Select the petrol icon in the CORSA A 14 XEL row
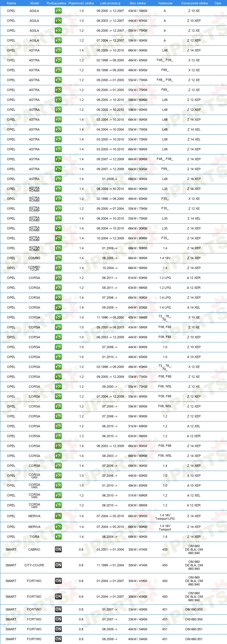227x644 pixels. coord(58,307)
